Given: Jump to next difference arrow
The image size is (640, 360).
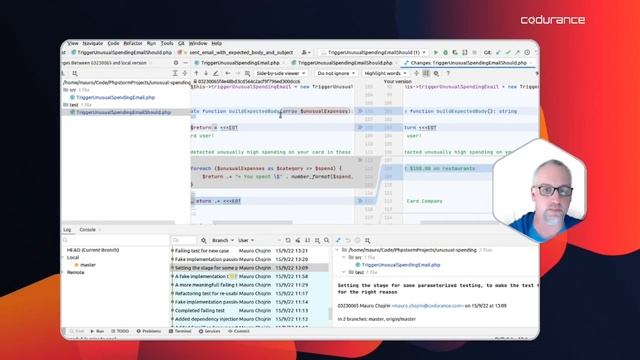Looking at the screenshot, I should [206, 73].
